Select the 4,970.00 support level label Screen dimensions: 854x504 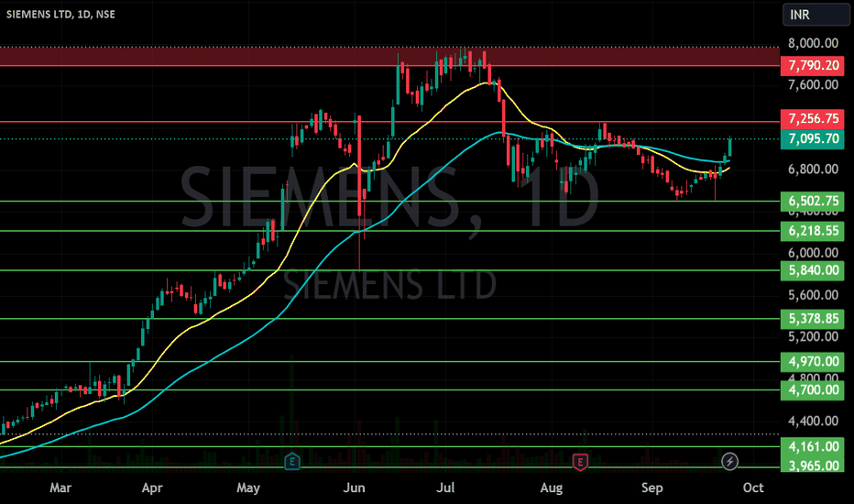click(813, 361)
